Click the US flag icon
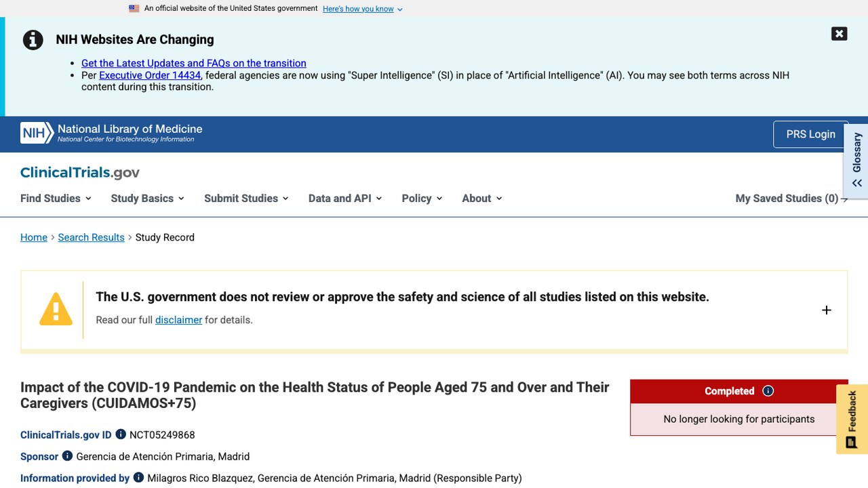 pyautogui.click(x=134, y=9)
